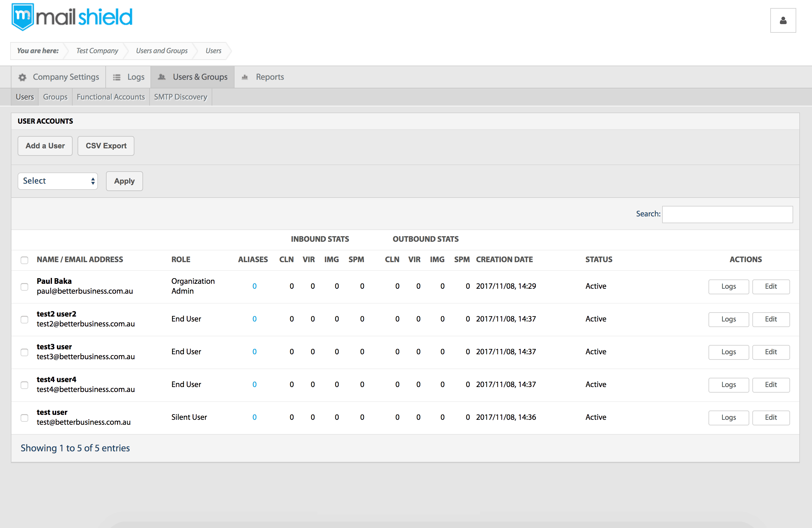Image resolution: width=812 pixels, height=528 pixels.
Task: Click Users and Groups breadcrumb link
Action: pos(162,51)
